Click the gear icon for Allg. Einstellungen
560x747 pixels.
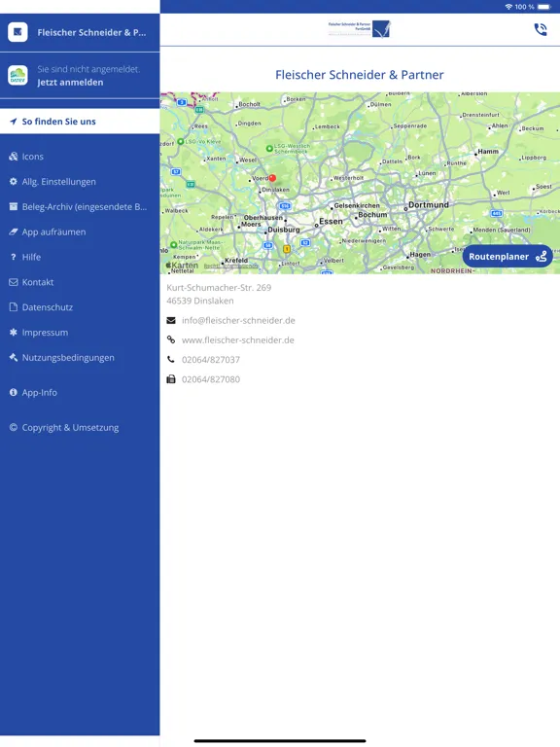14,182
